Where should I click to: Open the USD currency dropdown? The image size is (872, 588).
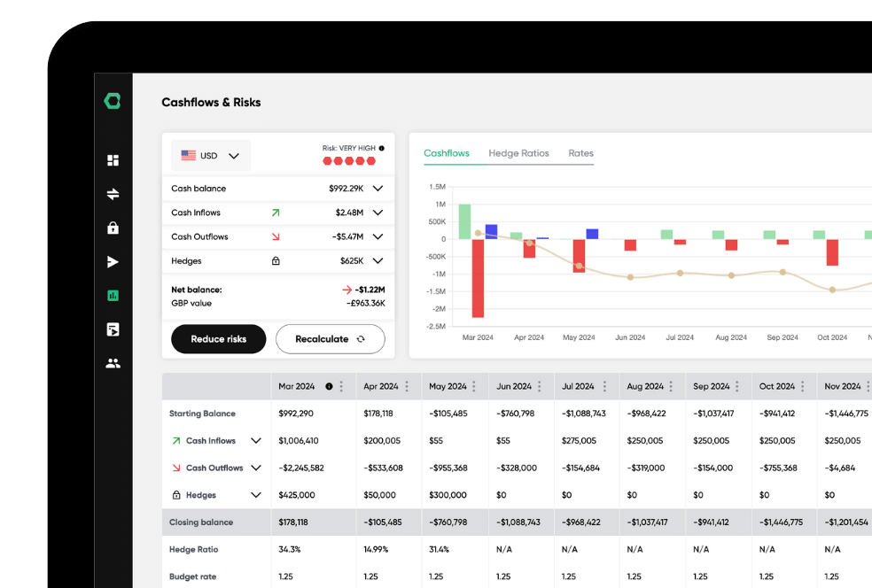210,154
